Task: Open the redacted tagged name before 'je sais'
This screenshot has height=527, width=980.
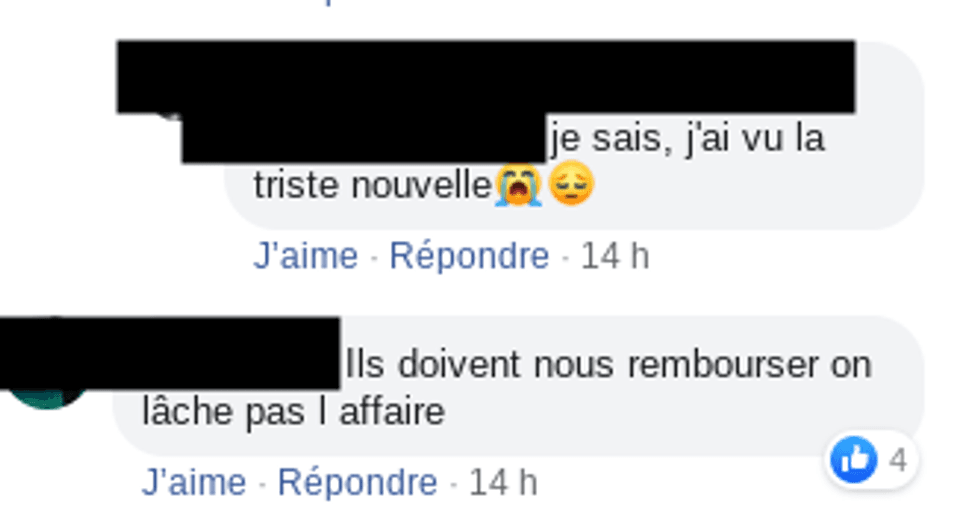Action: [364, 138]
